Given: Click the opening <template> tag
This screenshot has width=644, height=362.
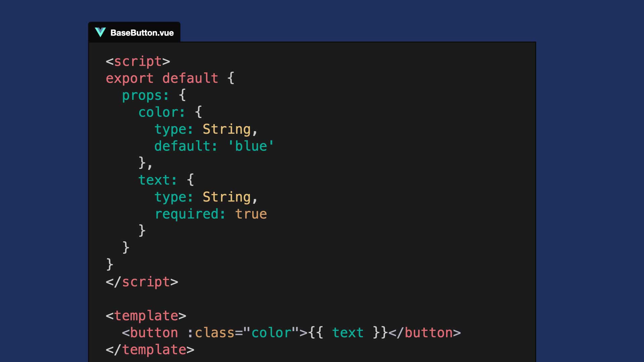Looking at the screenshot, I should (x=146, y=316).
